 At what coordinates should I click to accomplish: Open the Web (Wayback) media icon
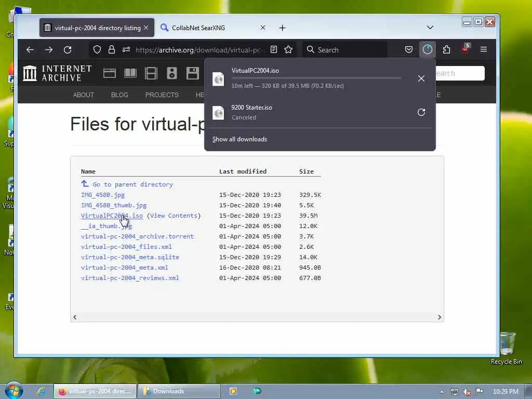tap(110, 73)
